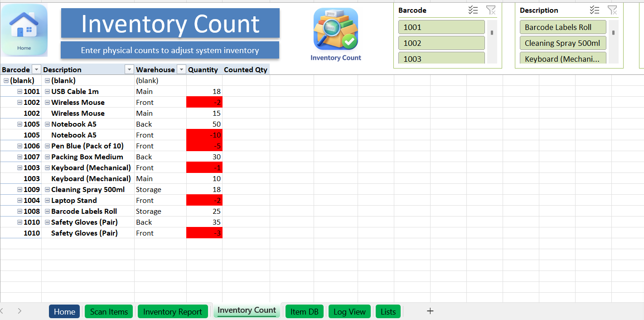
Task: Click the Inventory Count title banner
Action: pos(170,24)
